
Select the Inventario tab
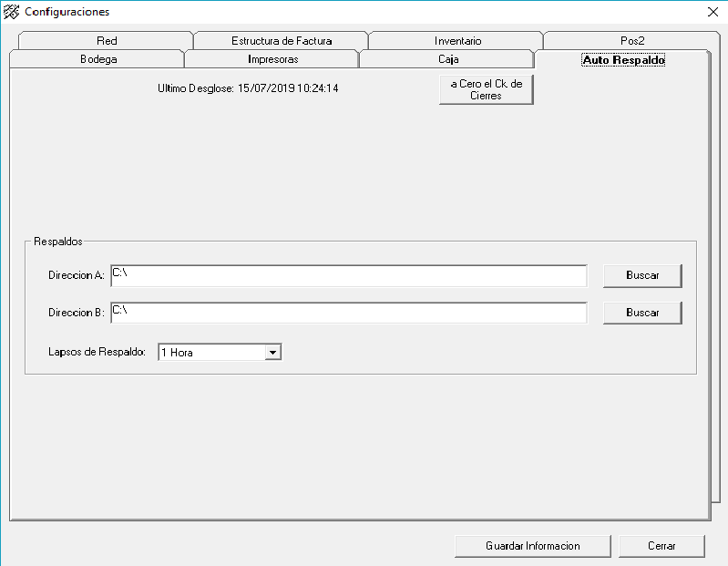click(x=457, y=41)
